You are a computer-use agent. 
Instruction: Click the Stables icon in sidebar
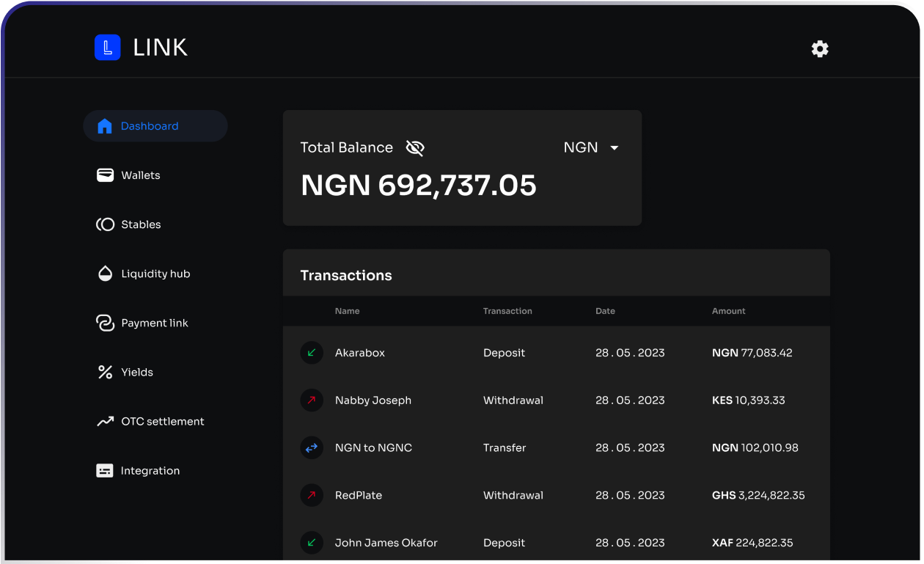[105, 224]
